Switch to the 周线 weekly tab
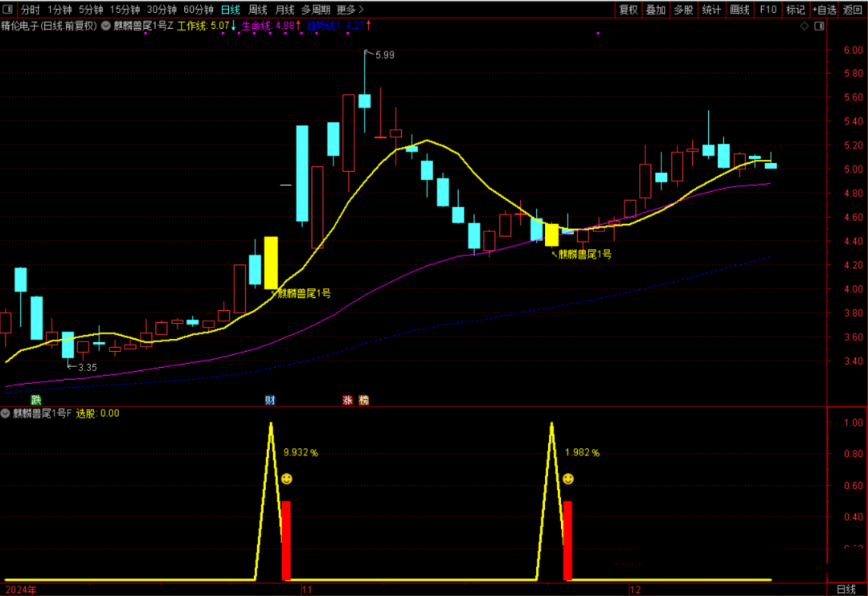The width and height of the screenshot is (868, 596). click(257, 10)
